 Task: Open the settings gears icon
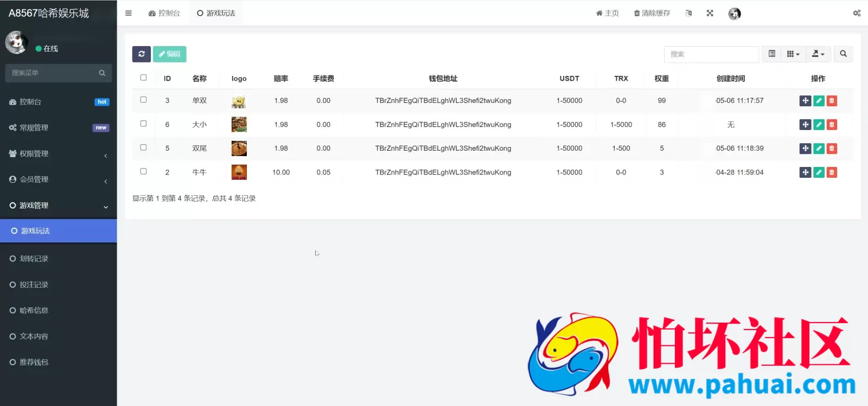pos(857,13)
